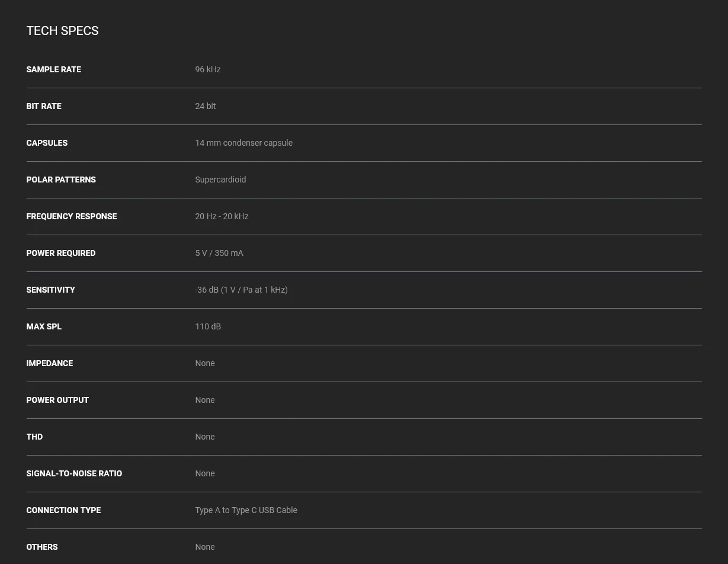Click the 5 V / 350 mA value
The image size is (728, 564).
pyautogui.click(x=219, y=253)
